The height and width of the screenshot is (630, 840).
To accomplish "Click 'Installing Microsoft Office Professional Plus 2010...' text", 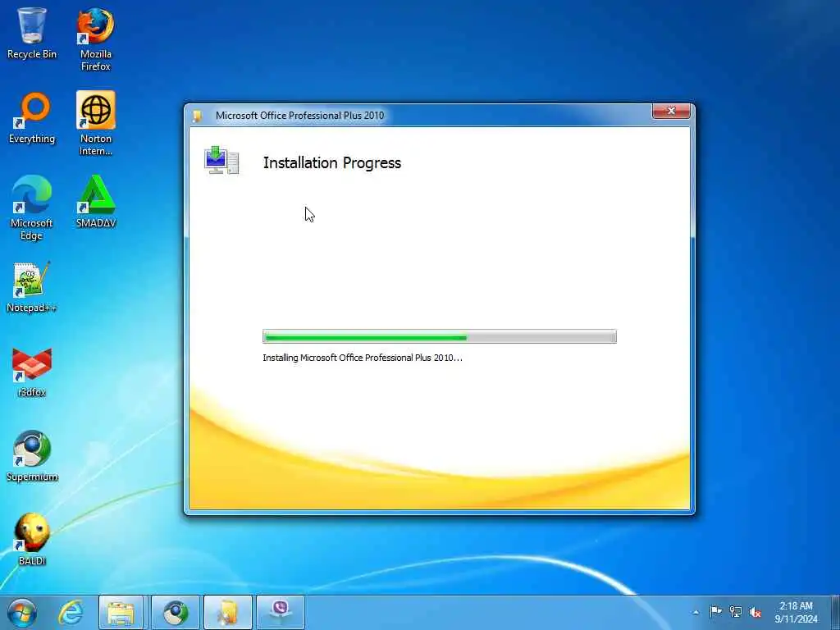I will pos(362,358).
